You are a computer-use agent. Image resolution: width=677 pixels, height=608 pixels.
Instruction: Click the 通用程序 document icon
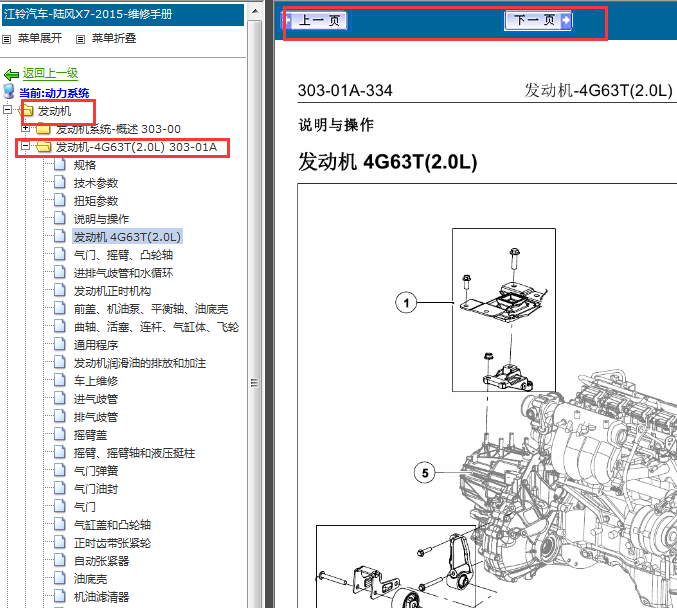coord(60,344)
